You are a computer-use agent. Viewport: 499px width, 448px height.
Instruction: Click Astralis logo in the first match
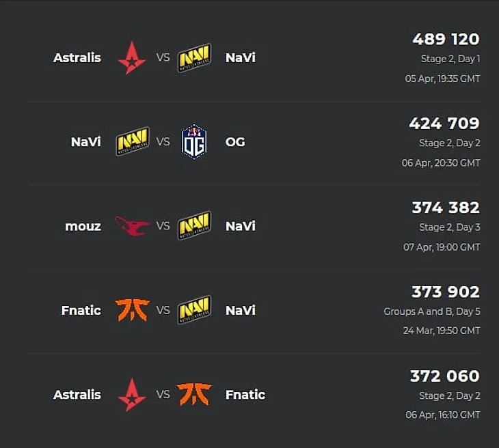(131, 58)
